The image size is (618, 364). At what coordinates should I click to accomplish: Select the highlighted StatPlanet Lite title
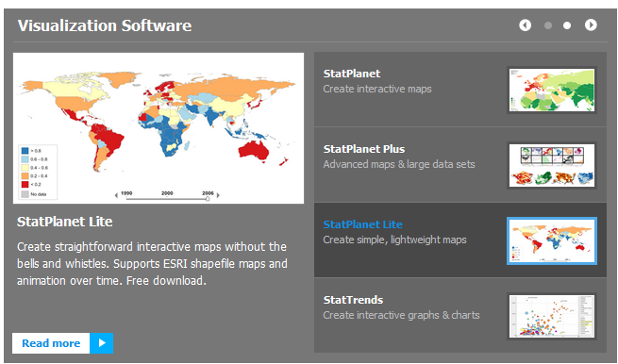362,224
